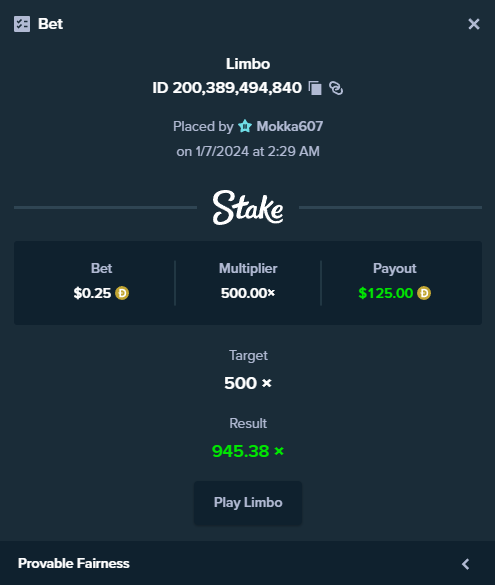The height and width of the screenshot is (585, 495).
Task: Click the star badge next to Mokka607
Action: pyautogui.click(x=245, y=126)
